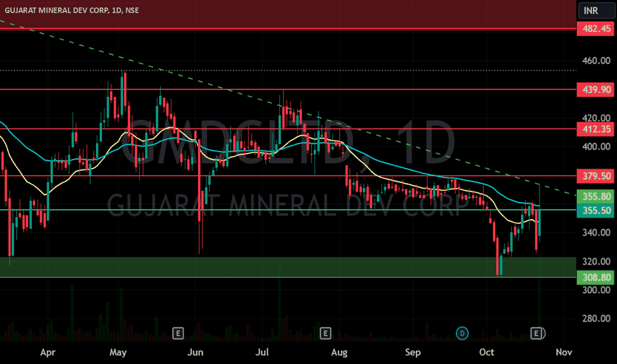Click the 400.00 price axis value
The height and width of the screenshot is (364, 617).
point(596,146)
